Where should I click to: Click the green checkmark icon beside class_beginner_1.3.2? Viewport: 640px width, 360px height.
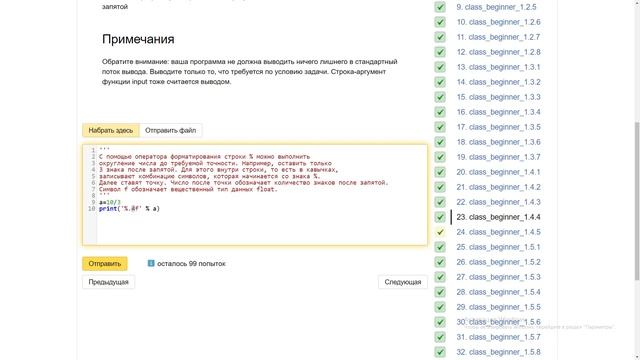tap(440, 82)
